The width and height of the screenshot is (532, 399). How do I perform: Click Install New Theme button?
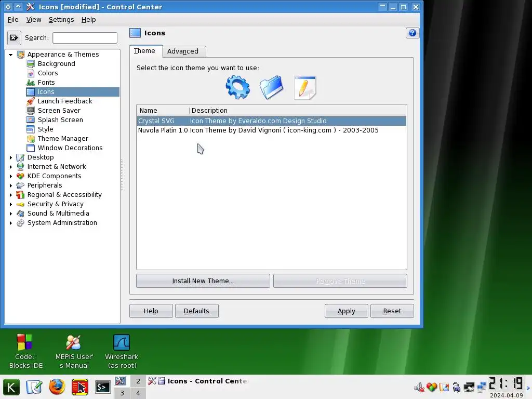(x=203, y=281)
